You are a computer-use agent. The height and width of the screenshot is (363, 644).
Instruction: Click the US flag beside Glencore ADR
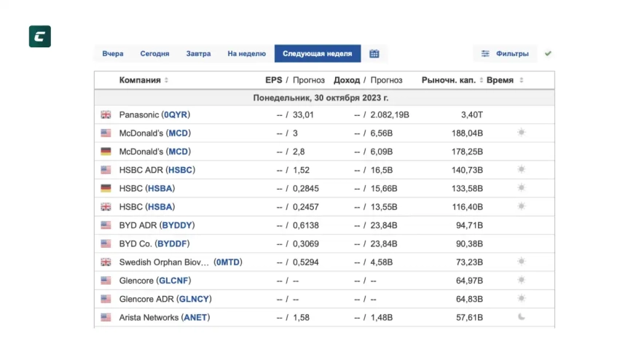tap(106, 299)
